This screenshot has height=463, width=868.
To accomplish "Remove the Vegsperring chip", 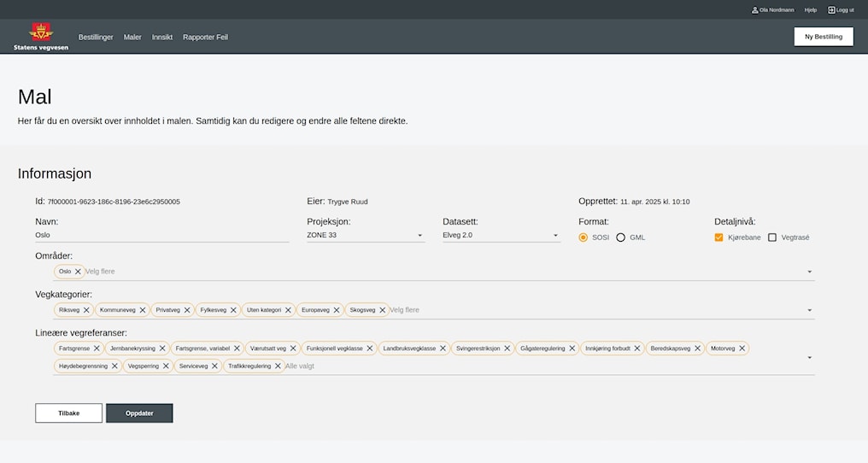I will click(x=166, y=366).
